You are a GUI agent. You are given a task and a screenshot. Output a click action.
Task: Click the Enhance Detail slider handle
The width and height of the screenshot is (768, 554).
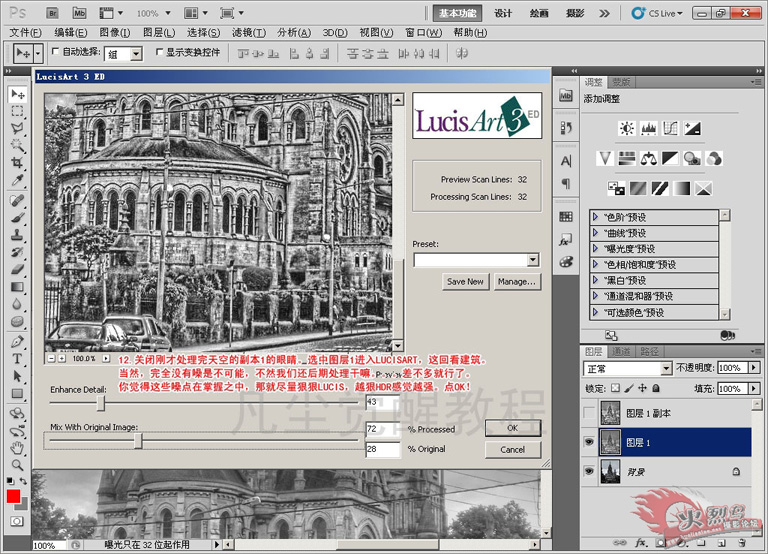pyautogui.click(x=100, y=403)
